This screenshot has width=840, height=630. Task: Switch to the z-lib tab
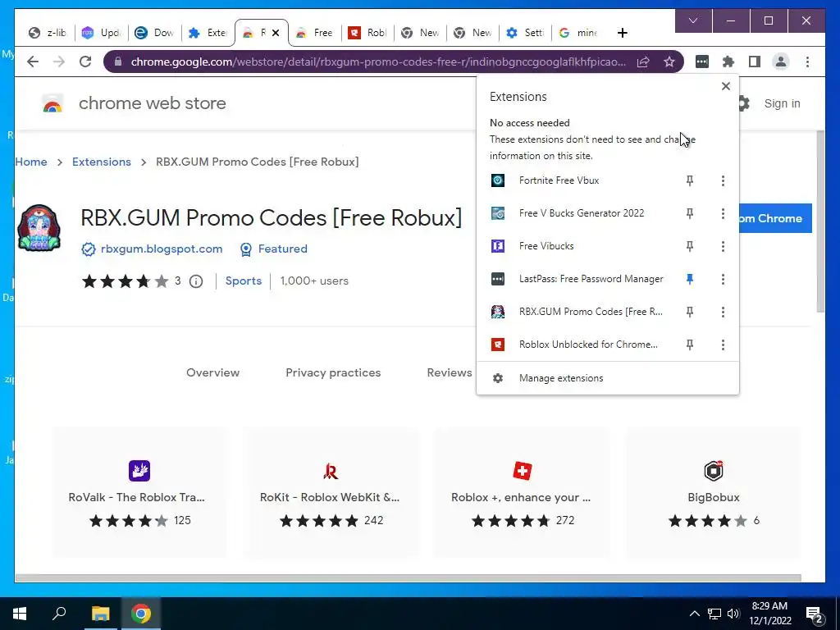(x=47, y=33)
